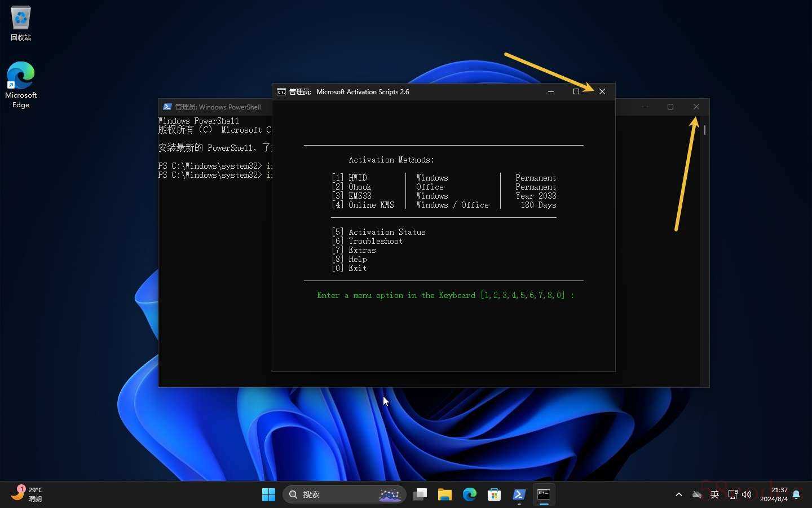Open the Windows Start menu
The image size is (812, 508).
268,494
